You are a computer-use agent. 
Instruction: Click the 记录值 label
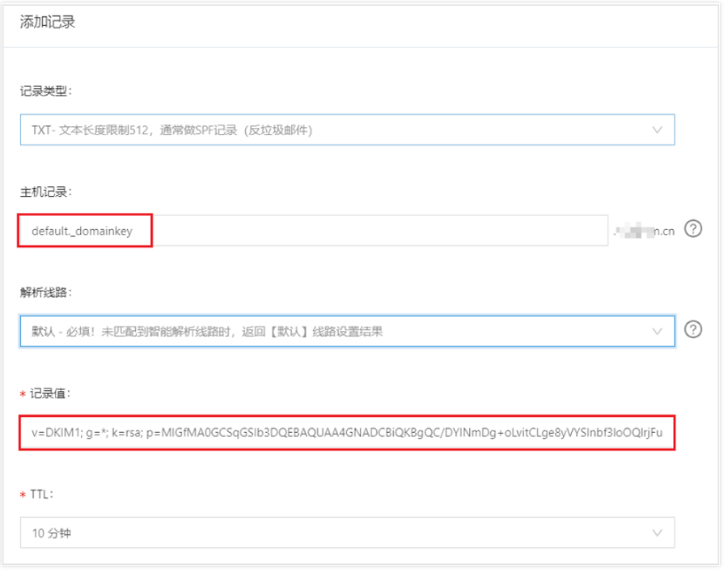click(x=50, y=393)
